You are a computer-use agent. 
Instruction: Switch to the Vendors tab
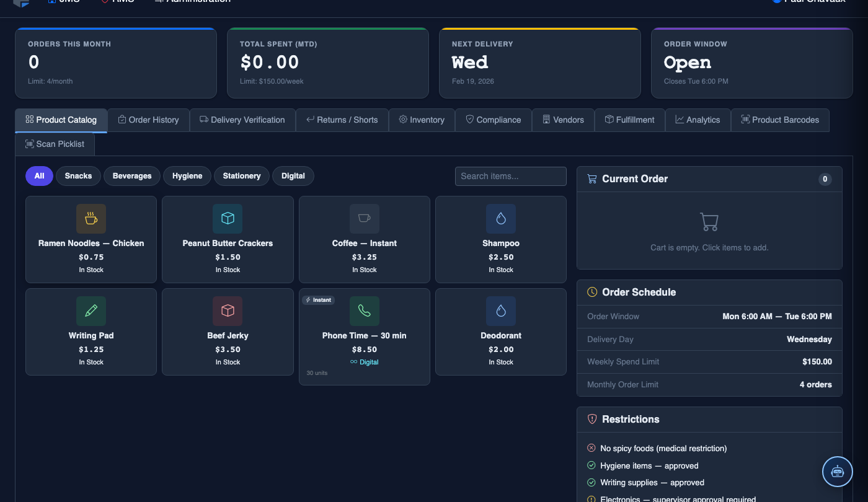[563, 120]
